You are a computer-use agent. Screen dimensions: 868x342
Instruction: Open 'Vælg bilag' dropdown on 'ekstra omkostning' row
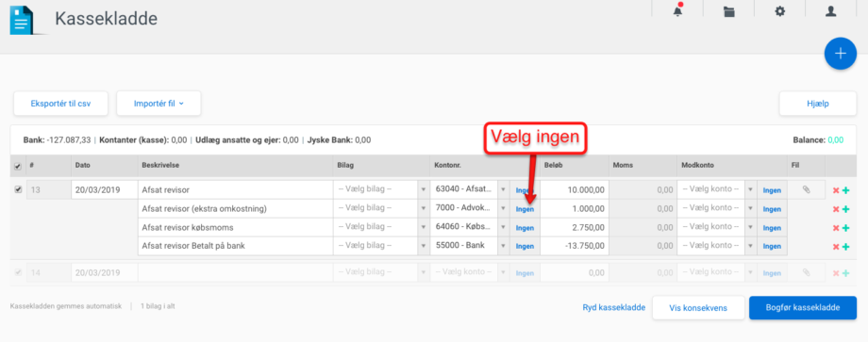pyautogui.click(x=381, y=209)
